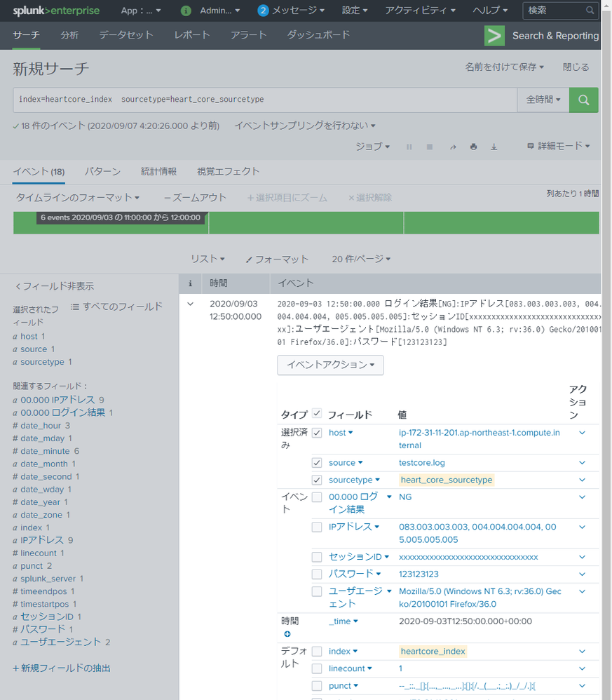Click the すべてのフィールド button
Image resolution: width=612 pixels, height=700 pixels.
[x=116, y=307]
